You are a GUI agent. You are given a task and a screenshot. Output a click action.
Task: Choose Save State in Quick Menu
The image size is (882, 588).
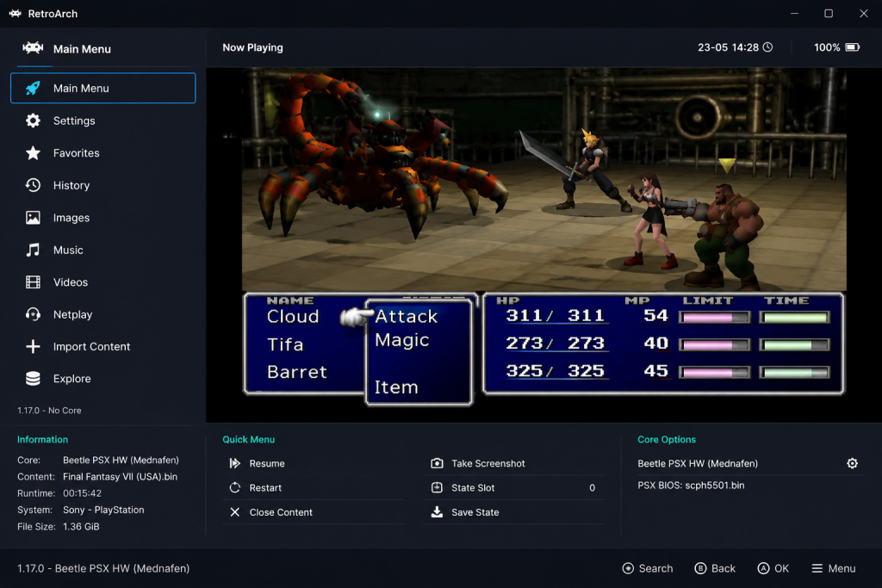pos(515,512)
